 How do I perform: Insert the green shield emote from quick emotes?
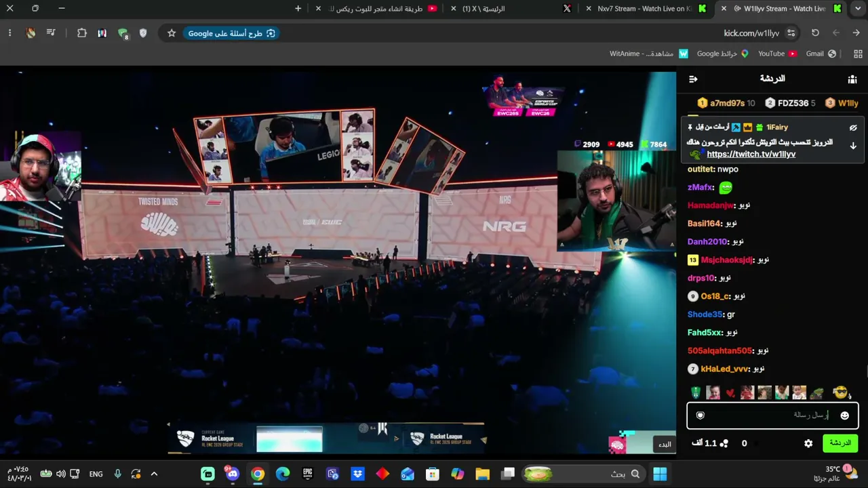(696, 393)
